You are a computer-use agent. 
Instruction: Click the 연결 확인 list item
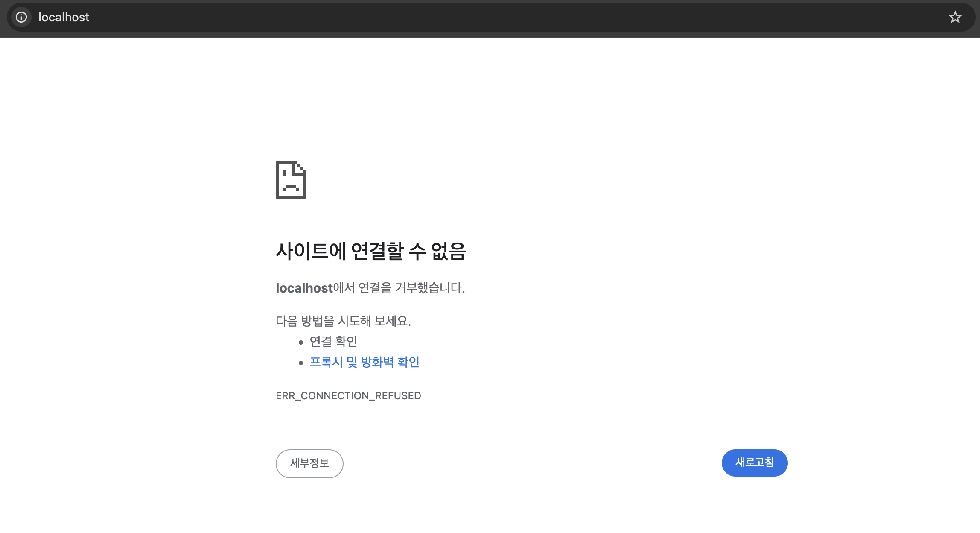click(333, 342)
